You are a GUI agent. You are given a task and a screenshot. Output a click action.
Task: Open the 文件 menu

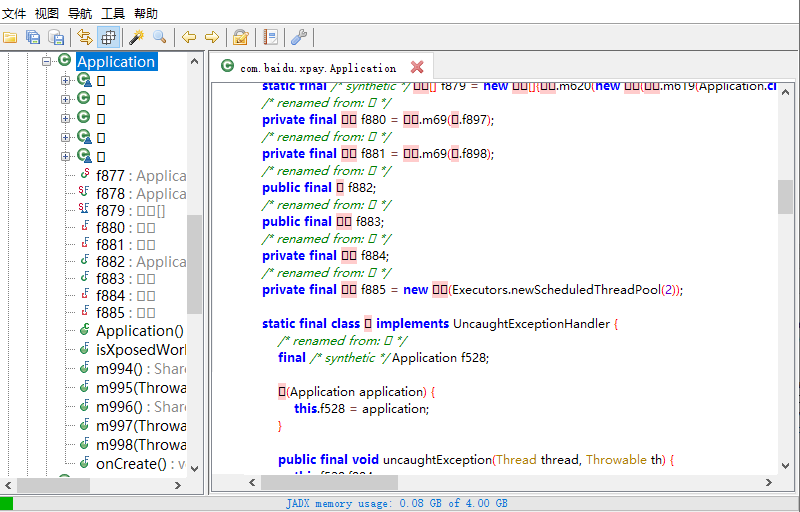tap(14, 13)
